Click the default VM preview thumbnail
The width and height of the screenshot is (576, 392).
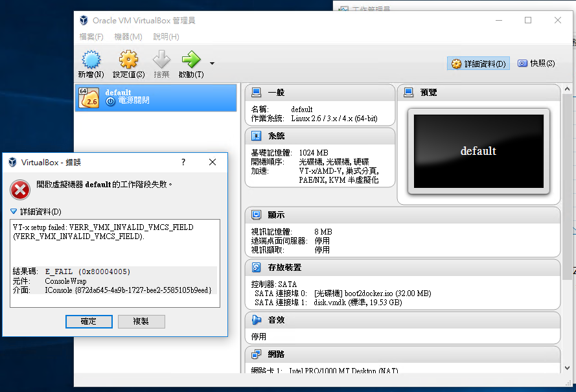tap(478, 151)
